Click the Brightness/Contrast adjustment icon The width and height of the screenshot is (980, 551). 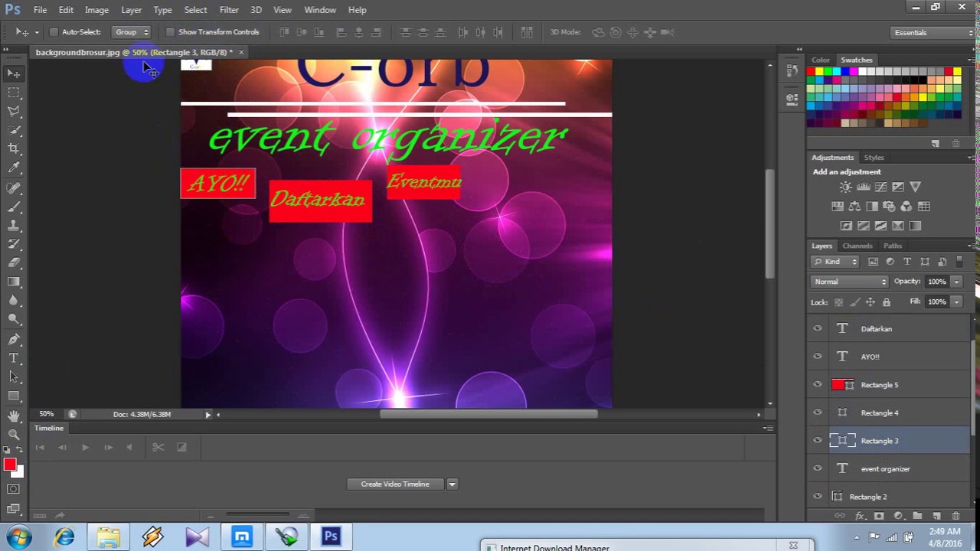click(846, 187)
